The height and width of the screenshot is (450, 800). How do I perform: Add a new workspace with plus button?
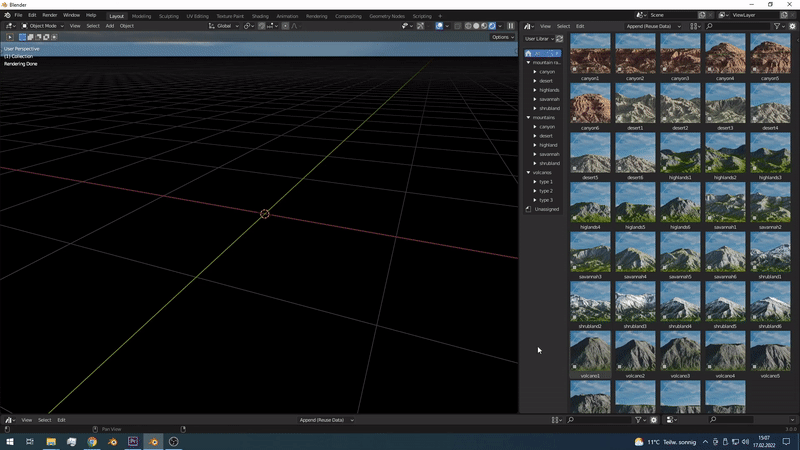tap(440, 16)
